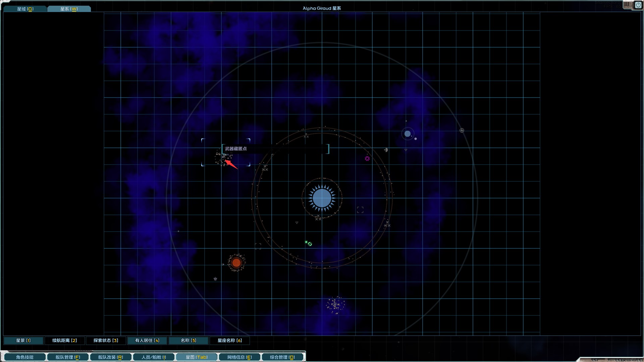Screen dimensions: 644x362
Task: Switch to the 星系 [W] system tab
Action: [x=69, y=9]
